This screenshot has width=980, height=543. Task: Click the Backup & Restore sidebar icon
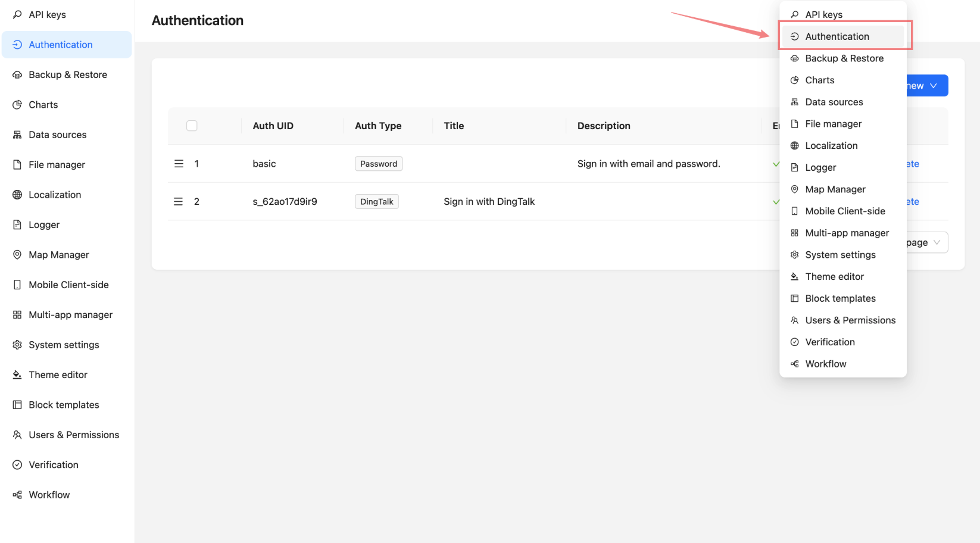17,75
